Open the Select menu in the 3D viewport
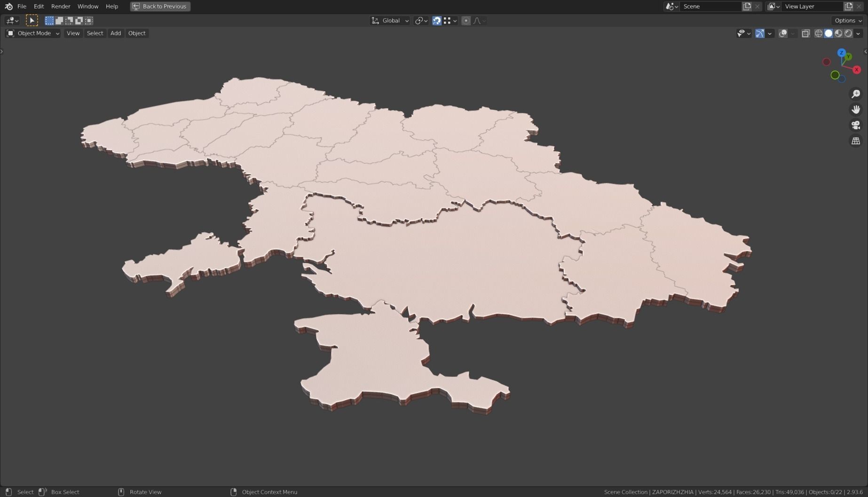Image resolution: width=868 pixels, height=497 pixels. click(x=95, y=33)
